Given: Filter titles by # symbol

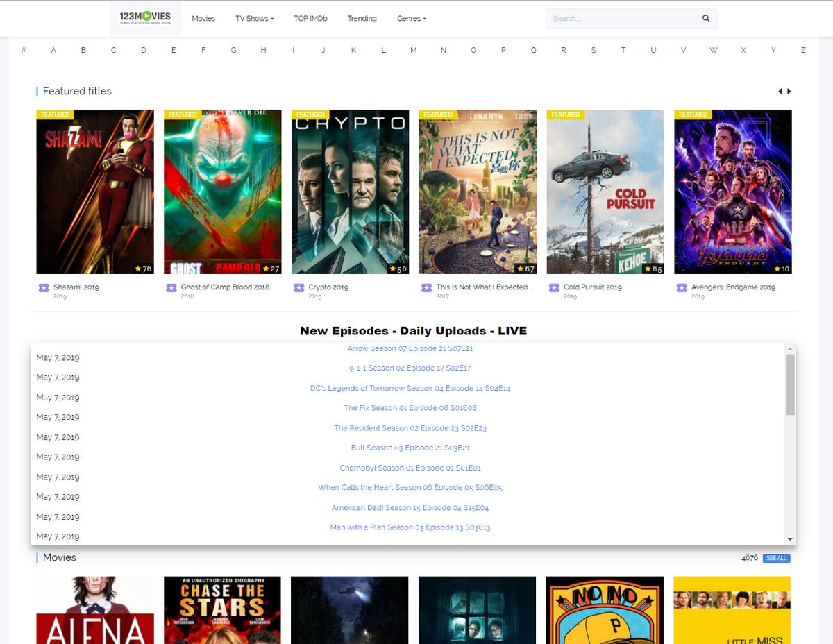Looking at the screenshot, I should 24,50.
